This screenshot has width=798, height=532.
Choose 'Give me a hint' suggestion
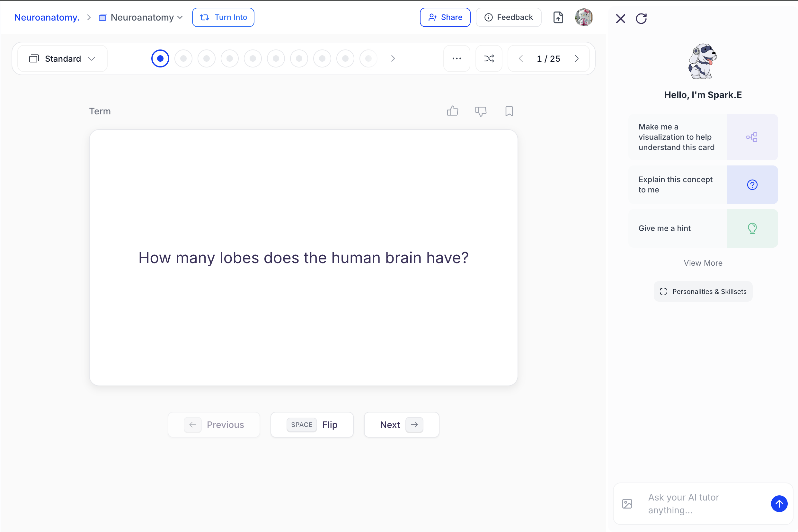point(703,228)
